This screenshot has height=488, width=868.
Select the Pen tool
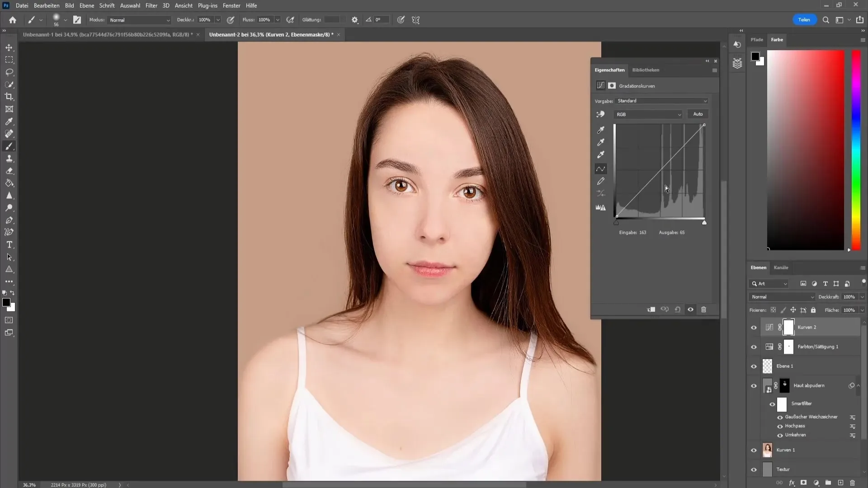[x=9, y=220]
